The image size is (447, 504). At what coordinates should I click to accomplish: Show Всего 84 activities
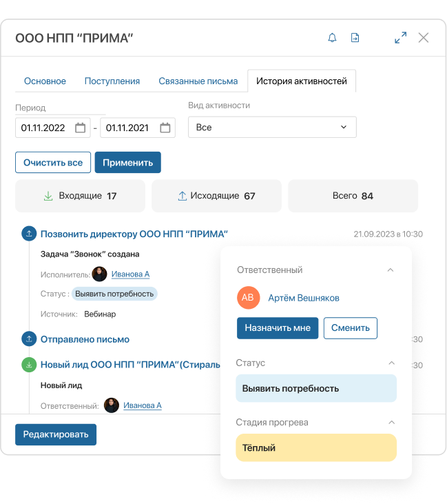tap(353, 196)
